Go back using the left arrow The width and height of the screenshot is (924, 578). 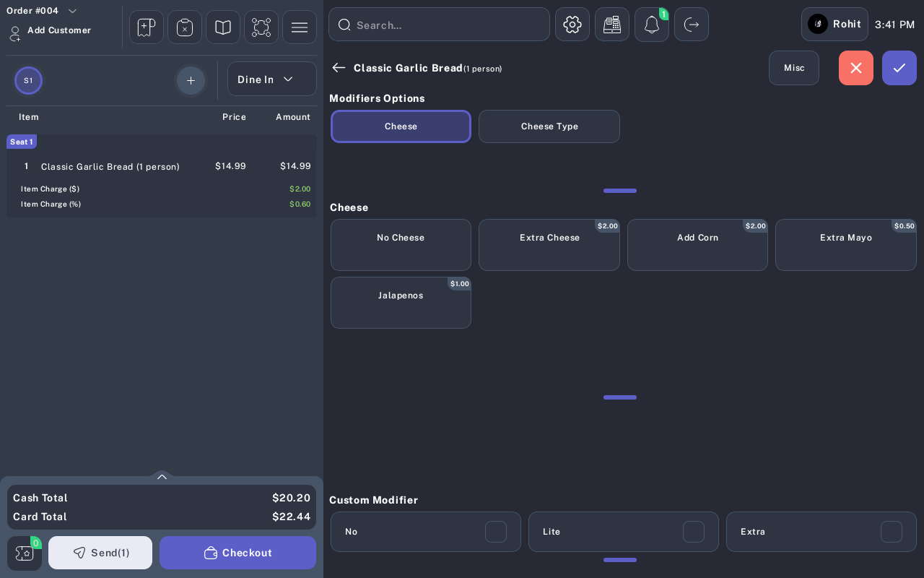point(339,68)
